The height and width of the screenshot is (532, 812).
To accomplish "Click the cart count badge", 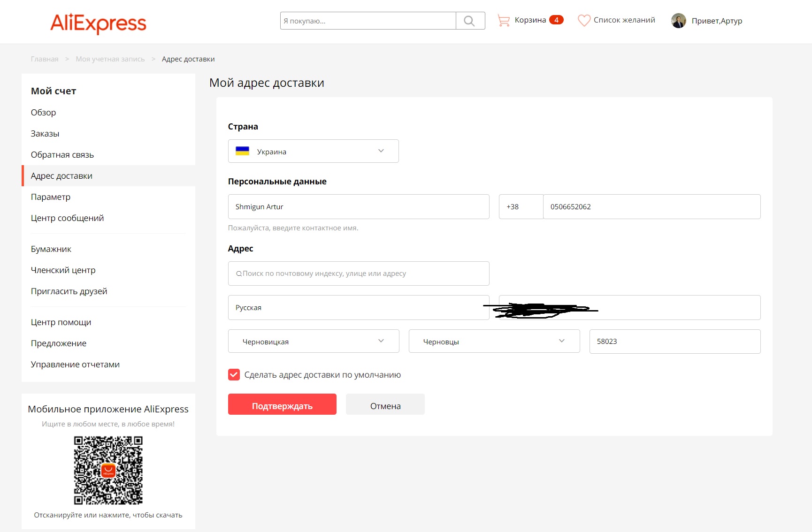I will (556, 20).
